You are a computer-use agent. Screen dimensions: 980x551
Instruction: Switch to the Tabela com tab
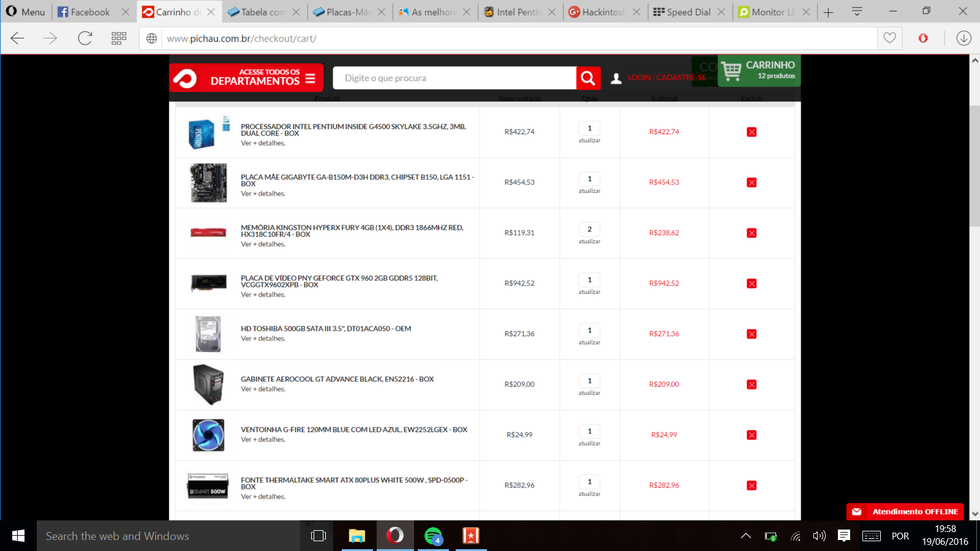point(263,12)
